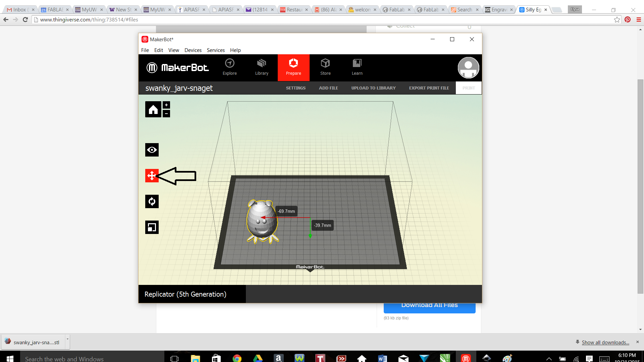The height and width of the screenshot is (362, 644).
Task: Bookmark page with star icon
Action: [617, 19]
